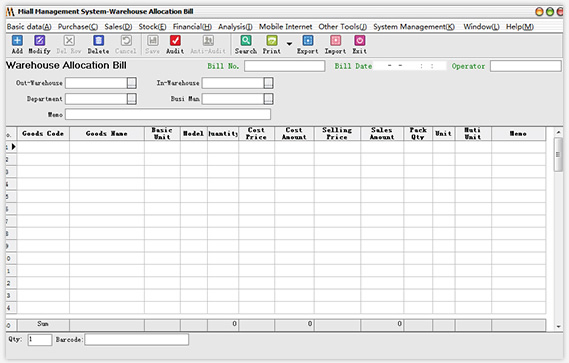Click the Del Row toolbar icon
This screenshot has height=363, width=569.
coord(69,40)
